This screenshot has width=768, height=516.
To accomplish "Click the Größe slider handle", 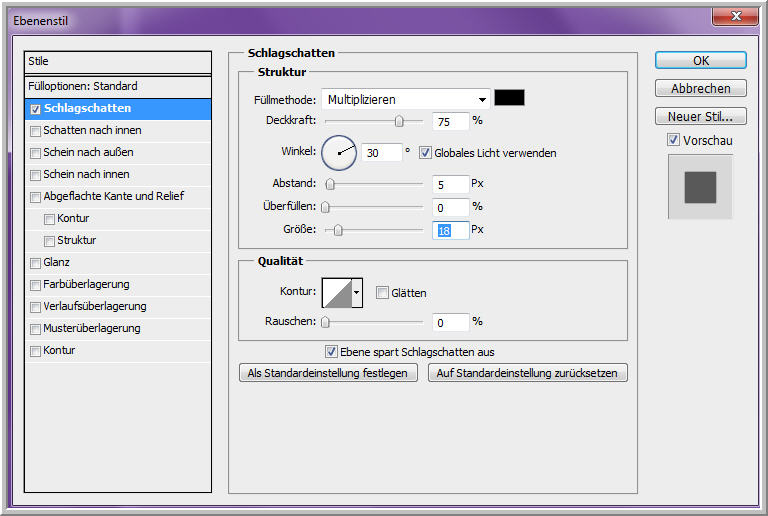I will [x=338, y=230].
